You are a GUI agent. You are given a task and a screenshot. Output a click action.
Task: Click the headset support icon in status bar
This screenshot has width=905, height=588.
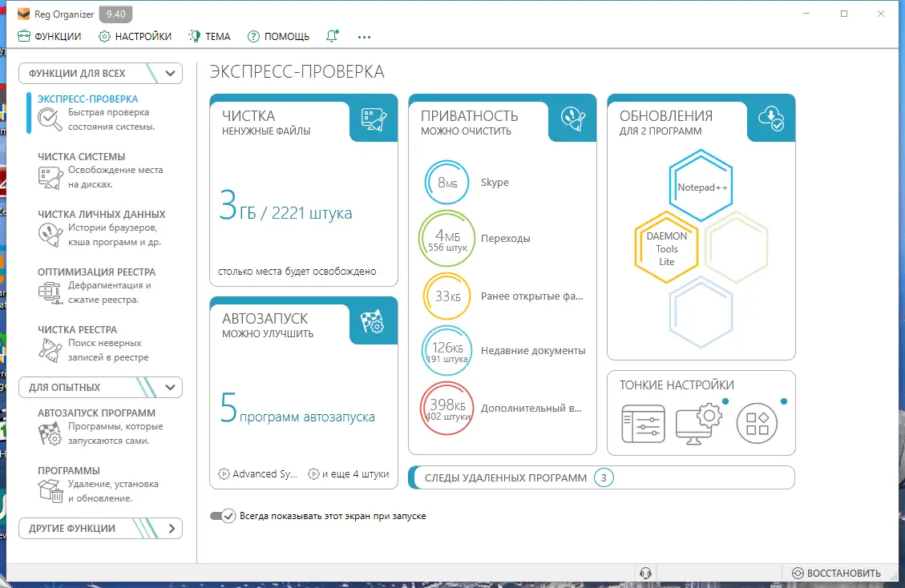pos(646,572)
